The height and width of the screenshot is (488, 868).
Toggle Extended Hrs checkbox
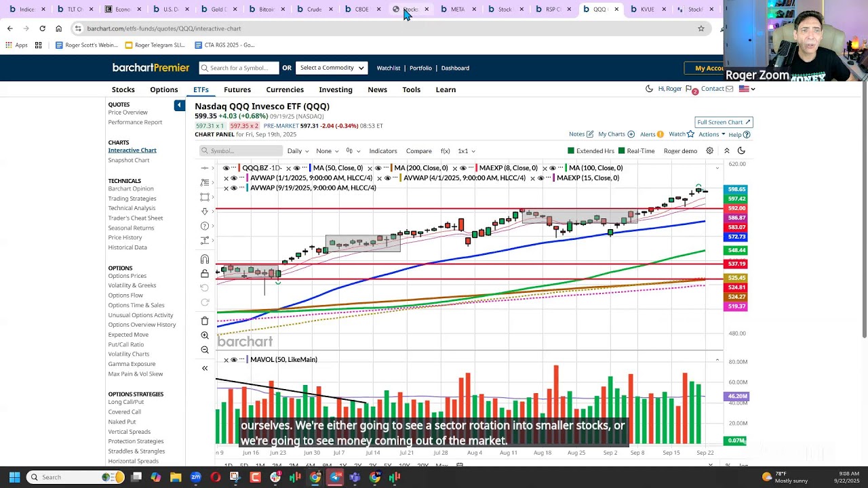571,150
